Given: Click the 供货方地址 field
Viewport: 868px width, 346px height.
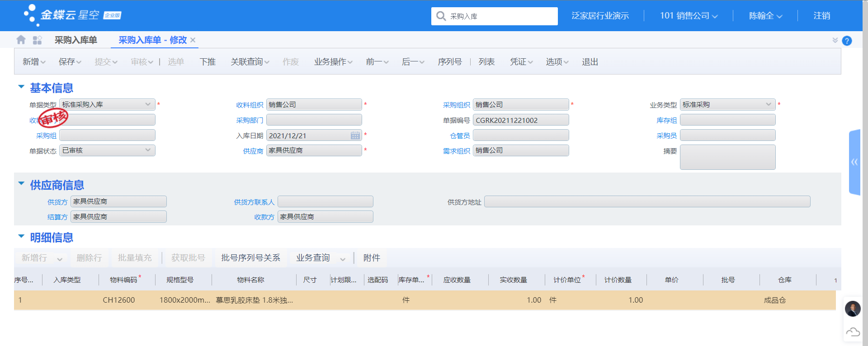Looking at the screenshot, I should pyautogui.click(x=647, y=201).
